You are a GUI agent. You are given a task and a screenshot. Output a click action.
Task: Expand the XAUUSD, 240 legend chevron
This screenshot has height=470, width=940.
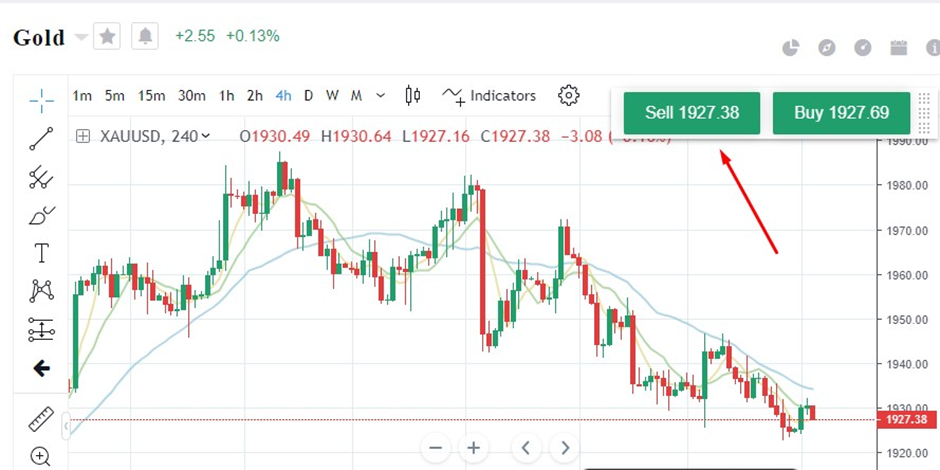coord(206,136)
